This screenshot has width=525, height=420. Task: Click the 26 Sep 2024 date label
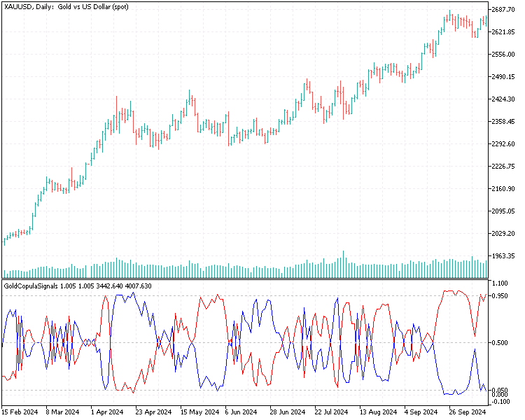click(468, 412)
